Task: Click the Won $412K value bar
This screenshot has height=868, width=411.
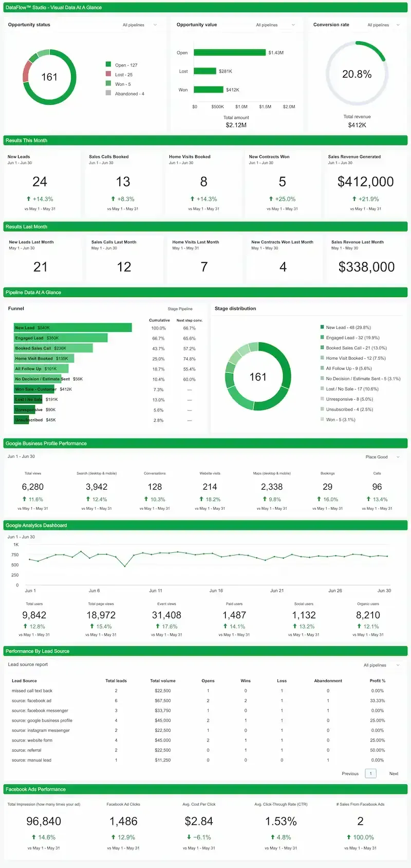Action: [209, 89]
